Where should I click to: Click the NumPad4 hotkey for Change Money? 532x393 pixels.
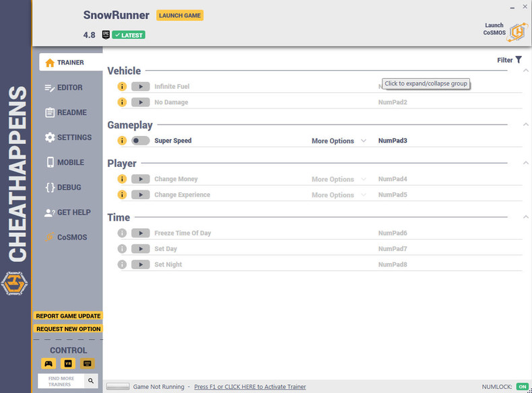393,179
